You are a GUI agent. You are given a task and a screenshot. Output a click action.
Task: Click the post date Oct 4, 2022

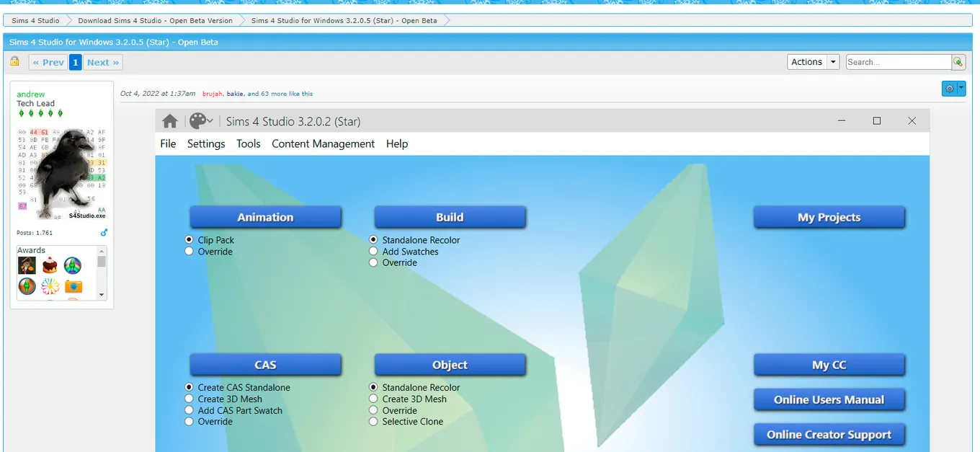[x=158, y=94]
